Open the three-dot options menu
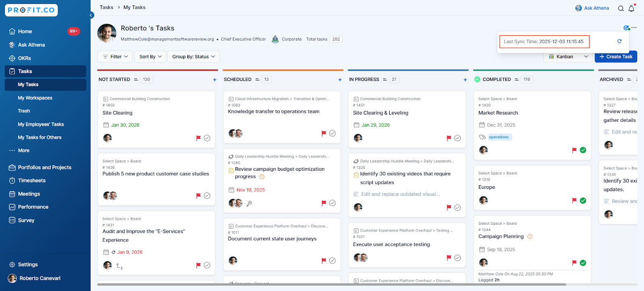644x291 pixels. pos(634,28)
